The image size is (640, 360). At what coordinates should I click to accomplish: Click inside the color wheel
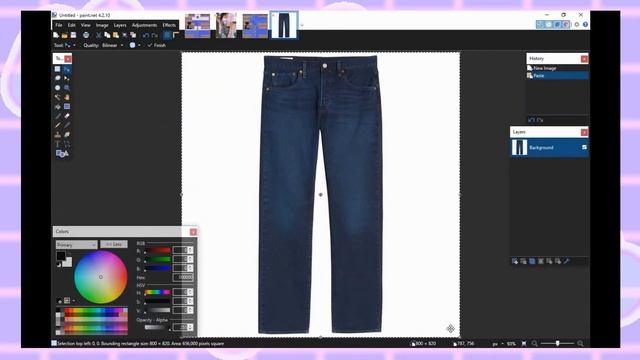100,277
